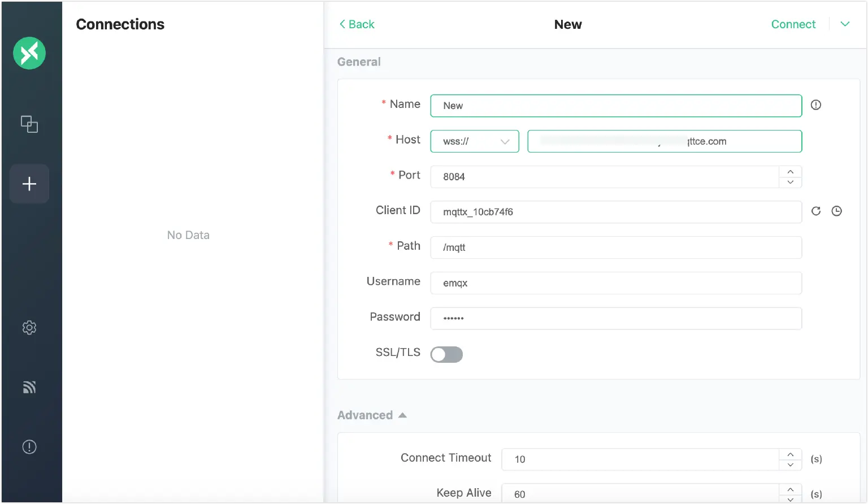Click the Name field warning icon

(815, 105)
